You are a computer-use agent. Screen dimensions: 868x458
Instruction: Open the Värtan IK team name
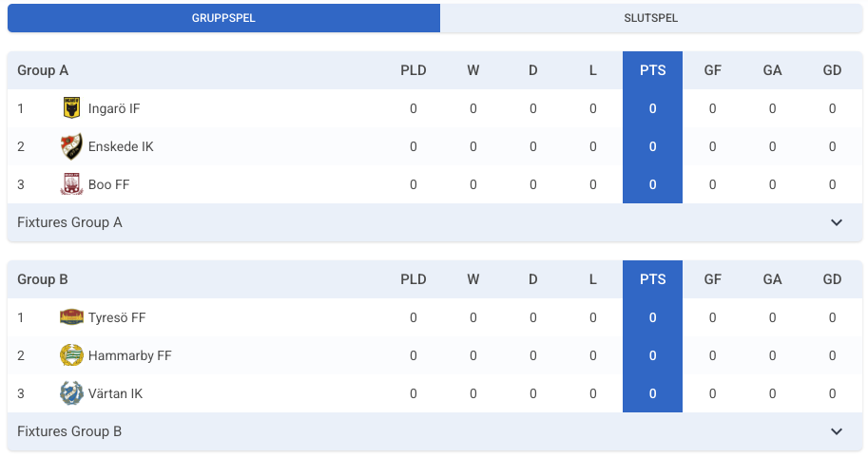tap(115, 393)
